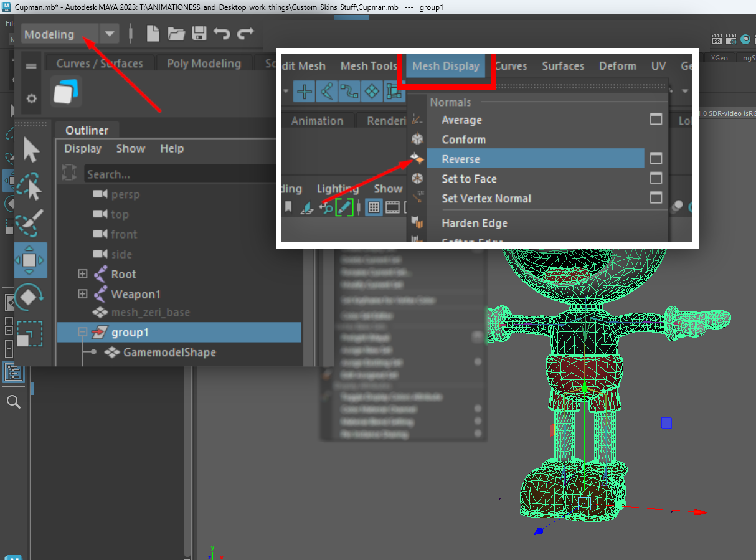Select the side camera in Outliner
Viewport: 756px width, 560px height.
click(121, 254)
